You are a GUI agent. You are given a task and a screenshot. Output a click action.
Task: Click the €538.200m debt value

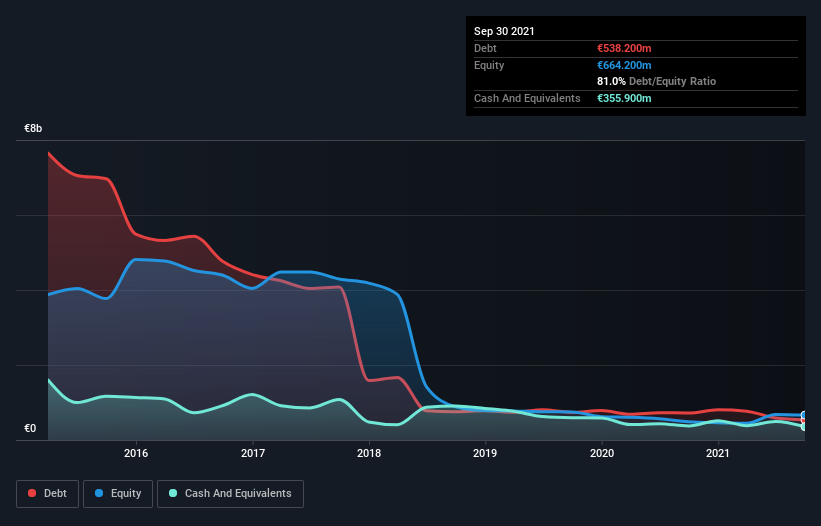coord(624,49)
